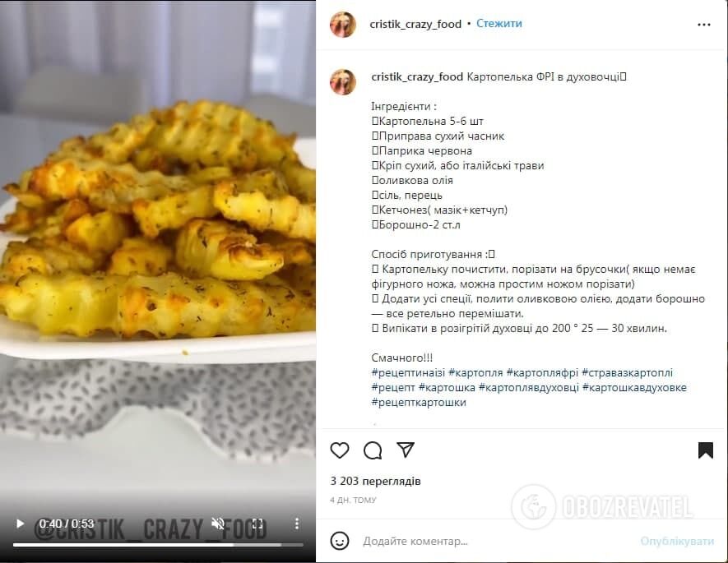The image size is (728, 563).
Task: Play the video
Action: (20, 524)
